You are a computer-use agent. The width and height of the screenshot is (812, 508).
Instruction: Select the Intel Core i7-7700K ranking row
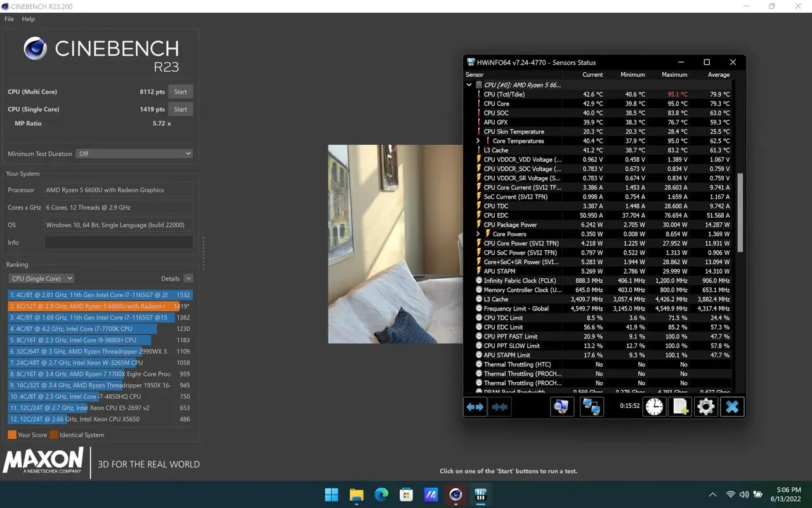pyautogui.click(x=100, y=329)
